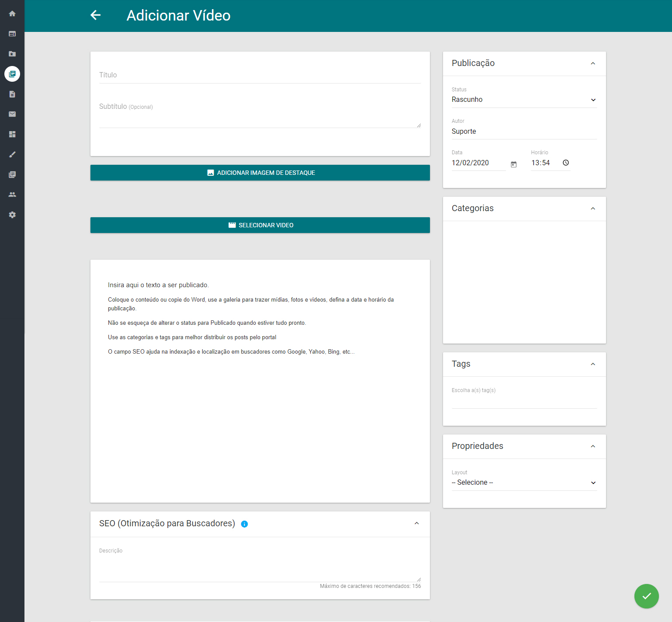Click 'Use as categorias e tags' line
Viewport: 672px width, 622px height.
click(192, 337)
